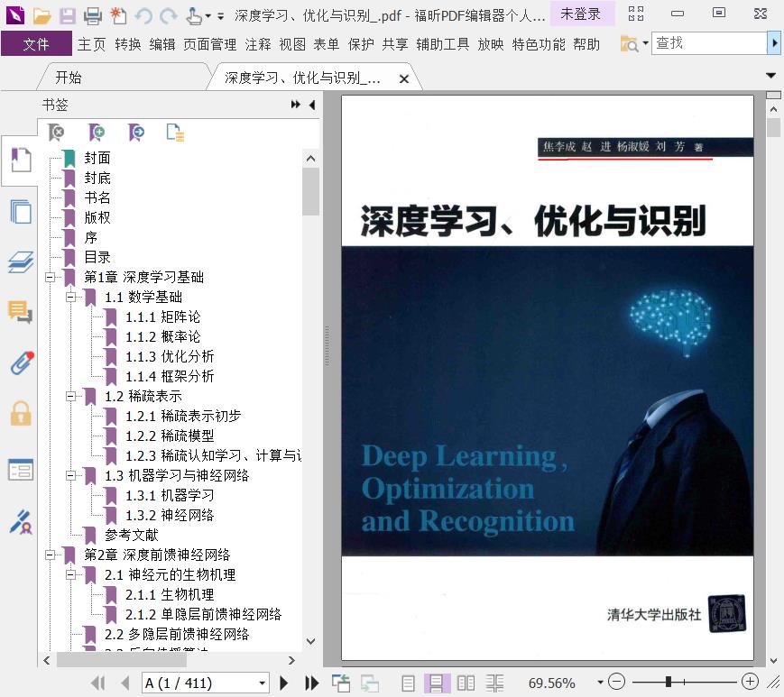Open the 视图 ribbon tab
The width and height of the screenshot is (784, 697).
(x=292, y=44)
